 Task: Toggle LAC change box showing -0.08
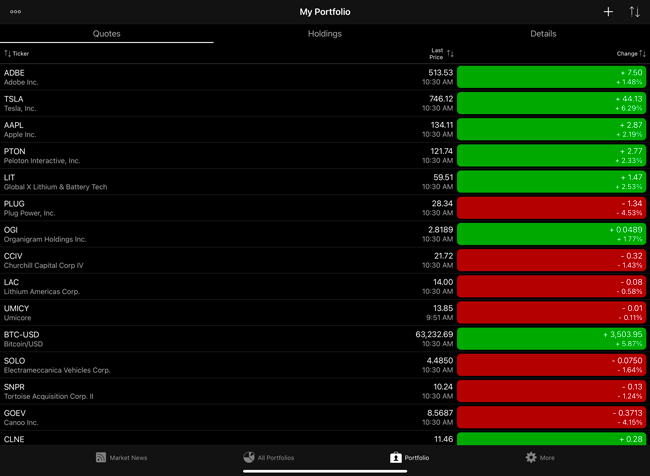tap(551, 287)
